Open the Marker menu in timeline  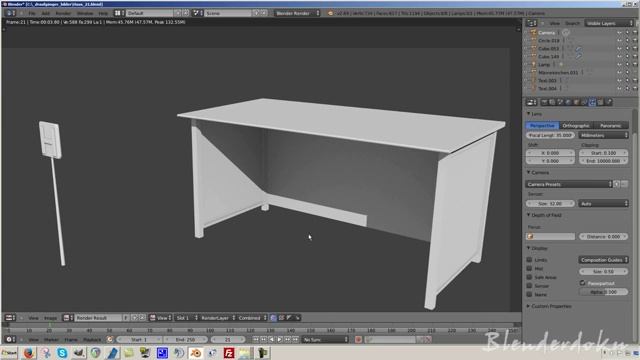(x=51, y=339)
